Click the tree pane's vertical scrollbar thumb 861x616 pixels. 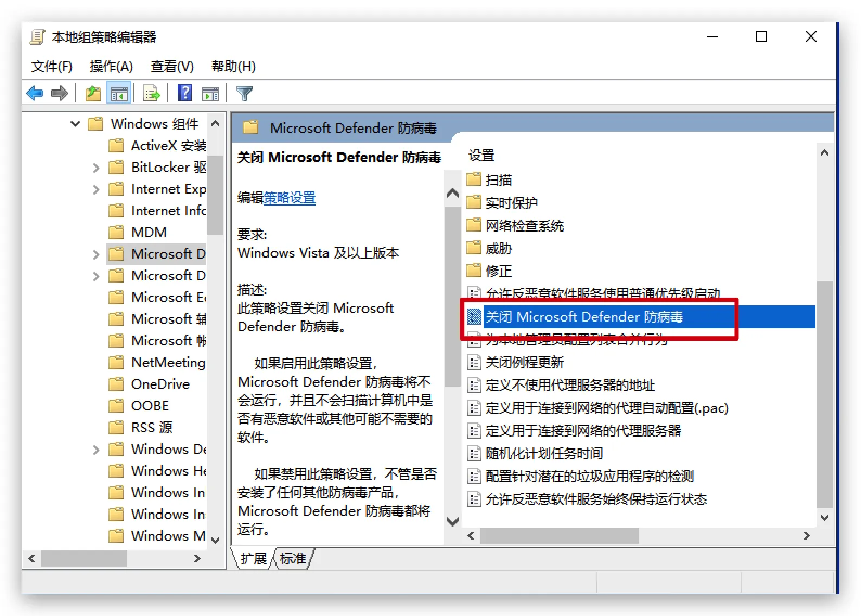coord(215,195)
